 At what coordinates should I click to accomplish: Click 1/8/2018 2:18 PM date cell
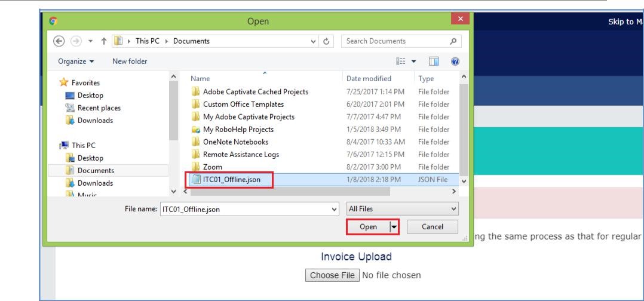tap(373, 180)
